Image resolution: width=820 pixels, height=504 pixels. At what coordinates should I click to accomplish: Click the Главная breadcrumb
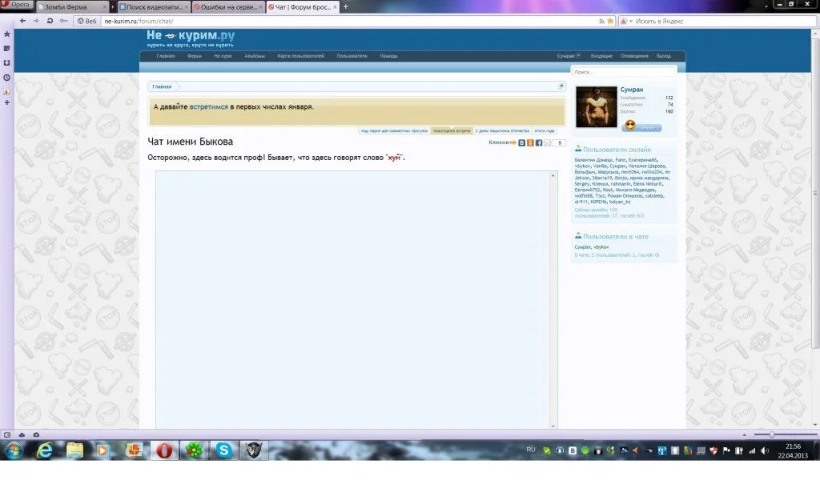[x=162, y=86]
